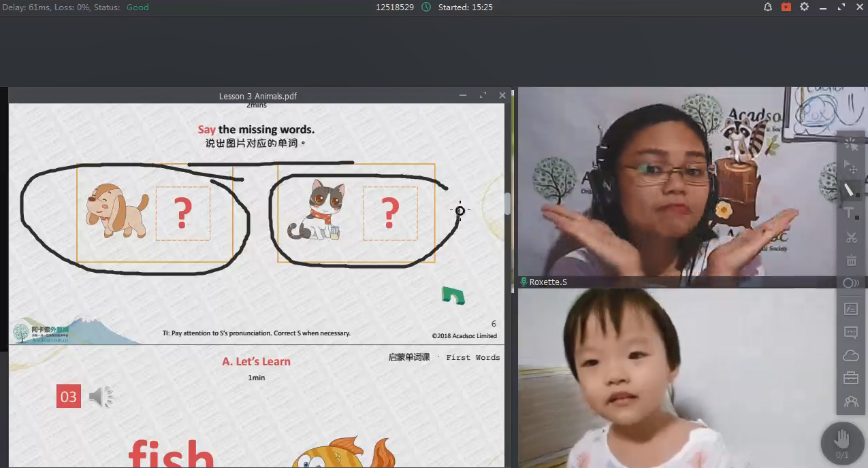
Task: Clear annotations with the trash icon
Action: [850, 260]
